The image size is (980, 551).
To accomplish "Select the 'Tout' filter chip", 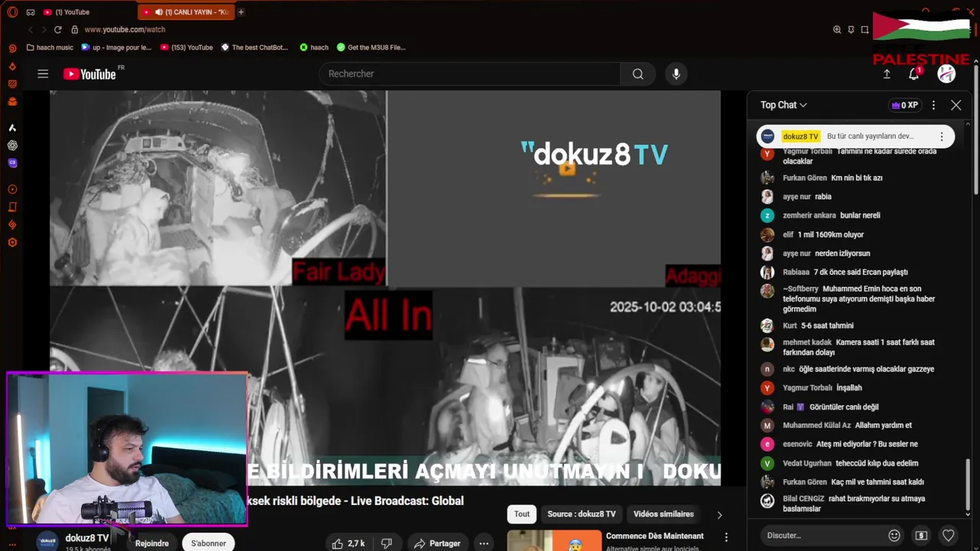I will tap(521, 514).
